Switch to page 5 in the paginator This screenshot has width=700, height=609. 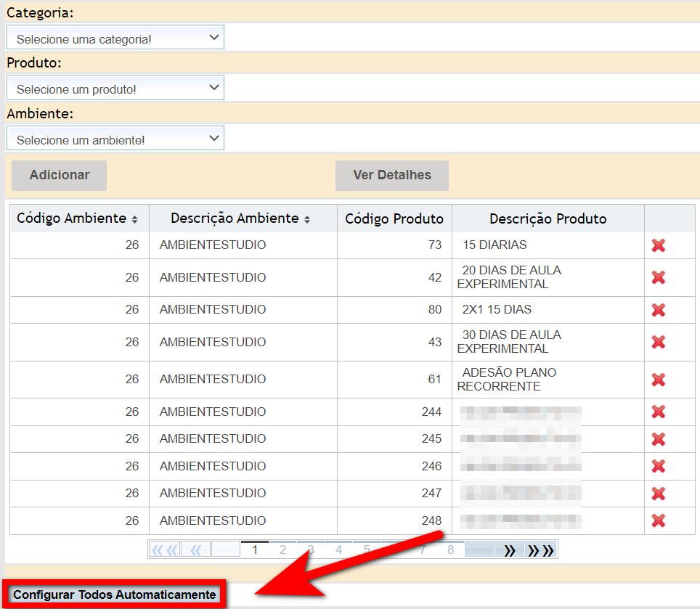[367, 550]
